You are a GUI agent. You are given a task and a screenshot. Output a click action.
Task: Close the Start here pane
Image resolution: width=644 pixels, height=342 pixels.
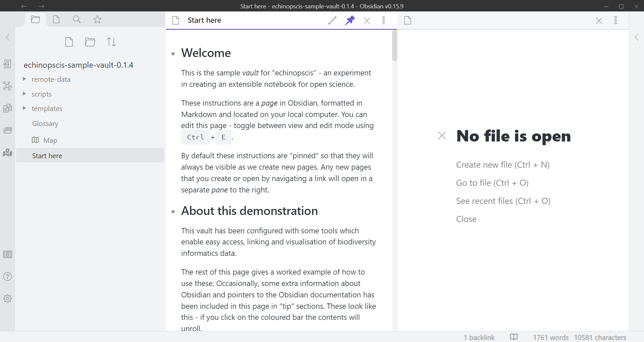[367, 20]
